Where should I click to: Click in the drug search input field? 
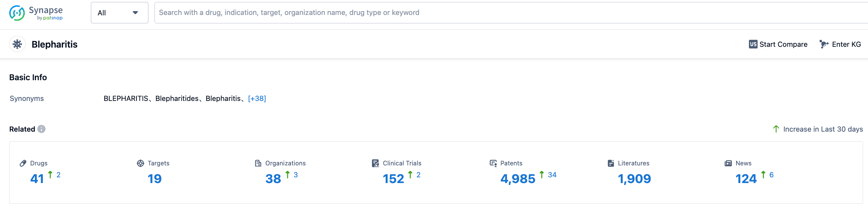tap(498, 13)
